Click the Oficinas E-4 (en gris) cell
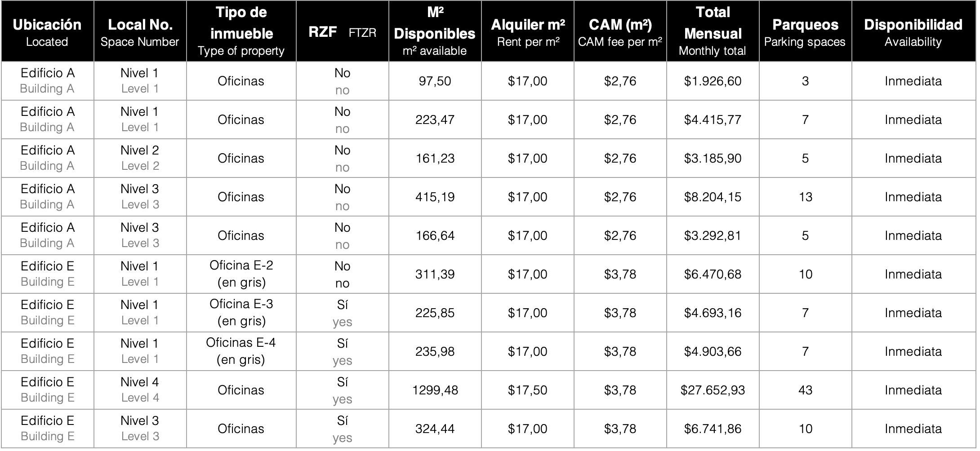This screenshot has width=980, height=451. 241,351
